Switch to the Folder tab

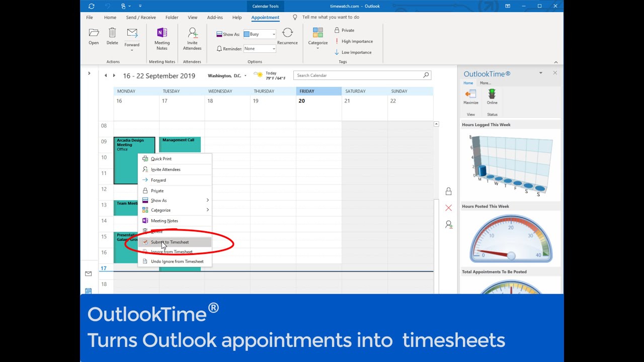(172, 17)
